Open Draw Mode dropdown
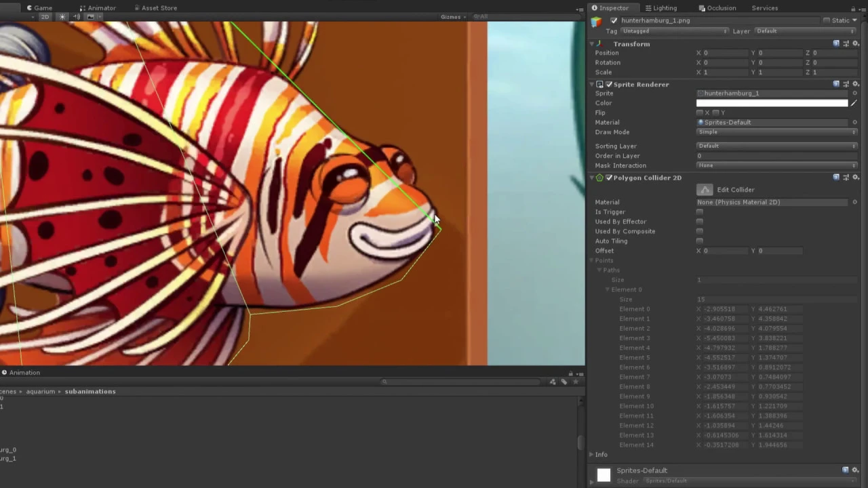This screenshot has height=488, width=868. coord(776,132)
